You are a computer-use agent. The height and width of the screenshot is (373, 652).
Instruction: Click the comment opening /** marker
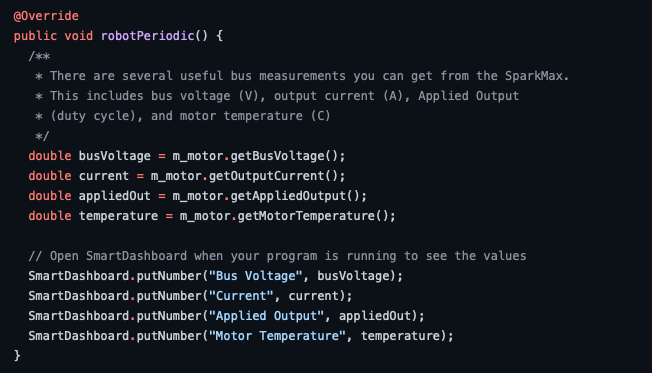[39, 56]
